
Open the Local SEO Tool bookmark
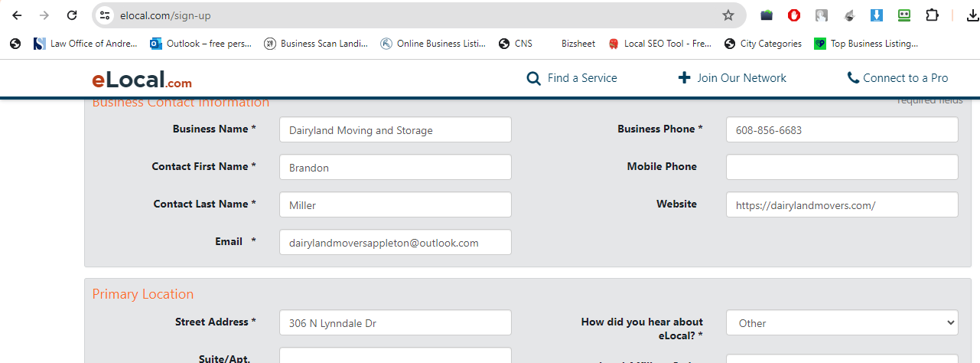click(x=660, y=44)
